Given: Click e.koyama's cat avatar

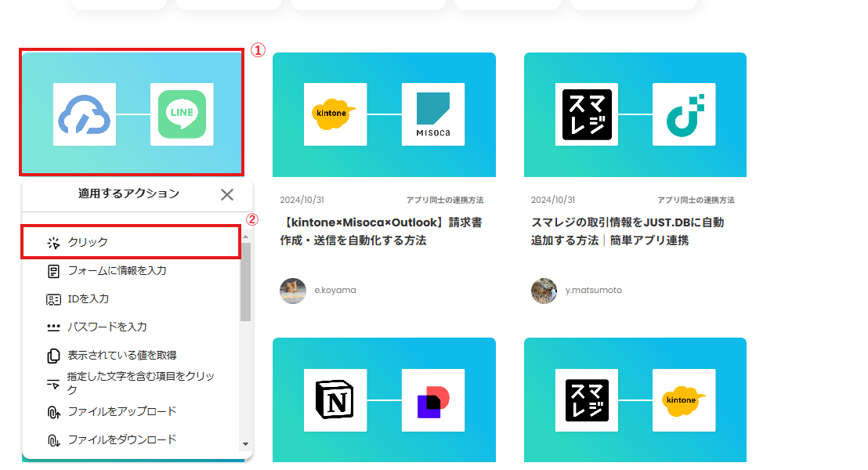Looking at the screenshot, I should [293, 291].
